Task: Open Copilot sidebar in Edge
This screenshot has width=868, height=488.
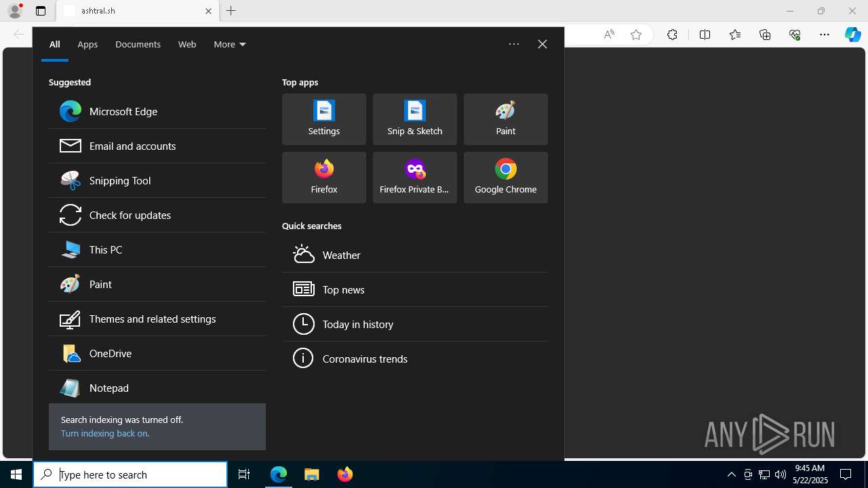Action: tap(853, 35)
